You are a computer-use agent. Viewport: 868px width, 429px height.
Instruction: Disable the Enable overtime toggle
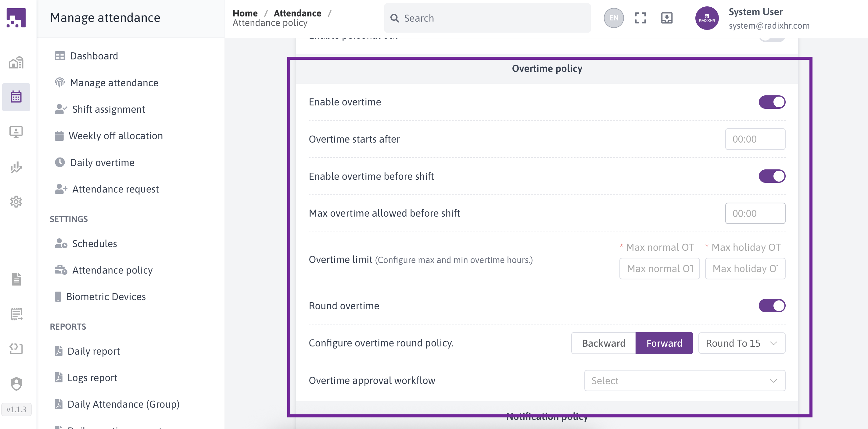[772, 102]
